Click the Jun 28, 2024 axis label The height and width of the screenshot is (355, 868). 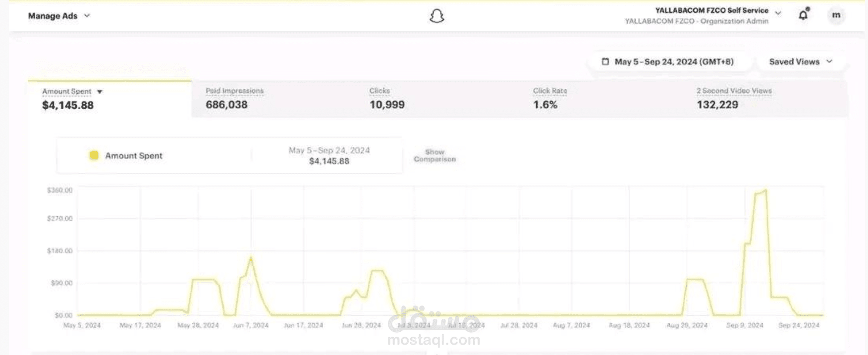(x=361, y=325)
